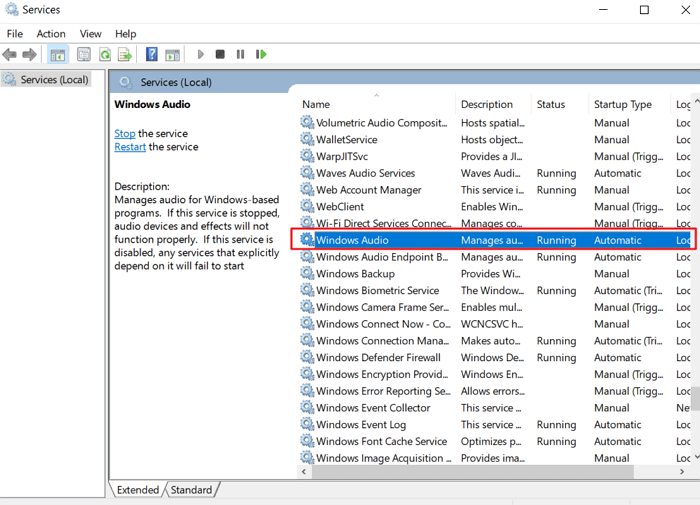Select the Windows Connection Mana... service

pos(494,341)
